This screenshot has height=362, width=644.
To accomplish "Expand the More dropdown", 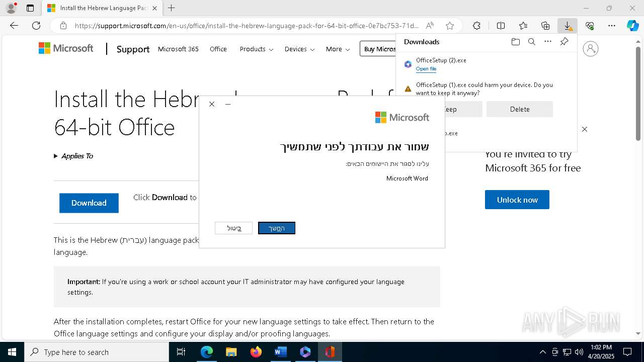I will coord(338,49).
